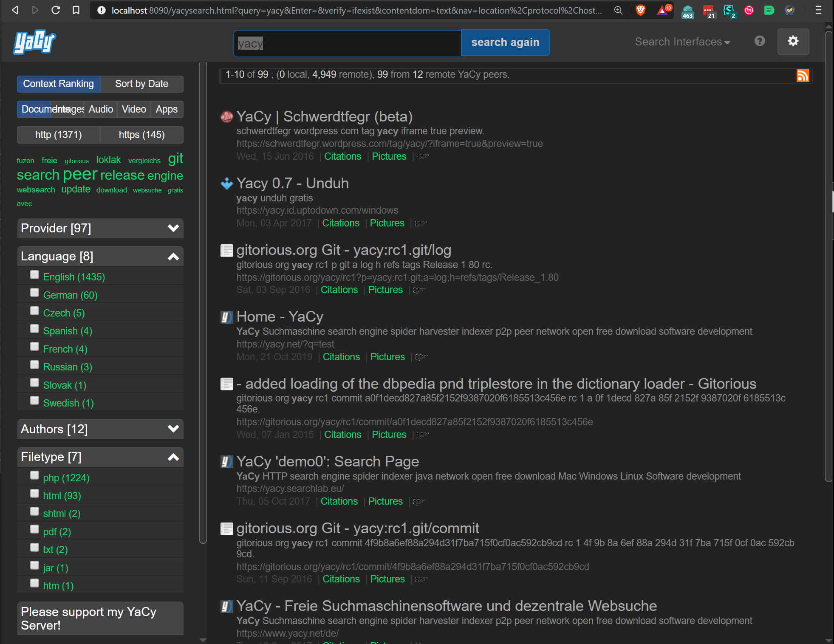834x644 pixels.
Task: Go back with the browser back arrow
Action: 15,10
